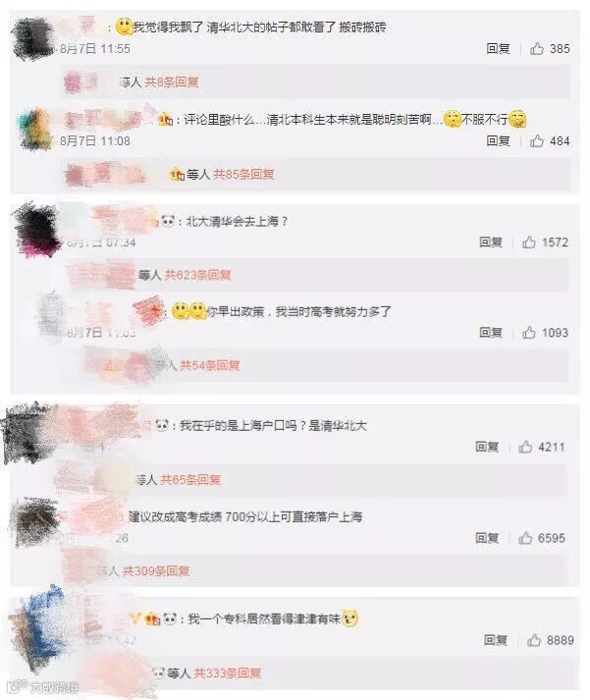Like the comment showing 4211 likes
The width and height of the screenshot is (590, 700).
(x=525, y=447)
